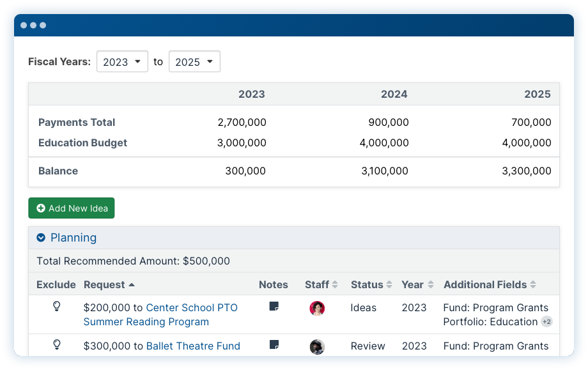Open Center School PTO Summer Reading Program link

point(160,314)
